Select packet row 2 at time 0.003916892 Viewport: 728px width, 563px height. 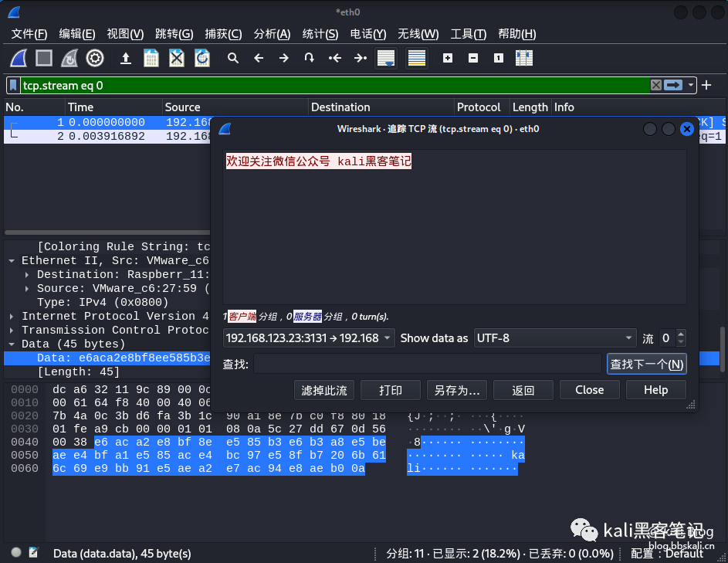(107, 137)
